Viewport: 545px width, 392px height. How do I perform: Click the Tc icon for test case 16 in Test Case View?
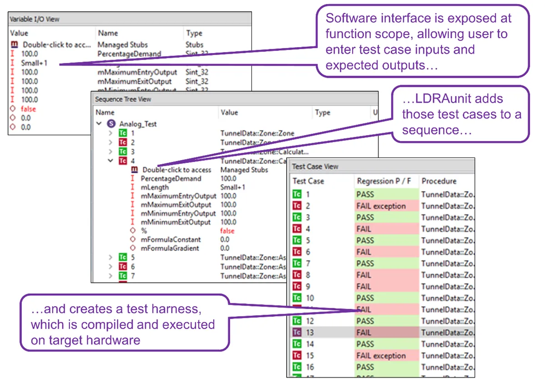(297, 367)
